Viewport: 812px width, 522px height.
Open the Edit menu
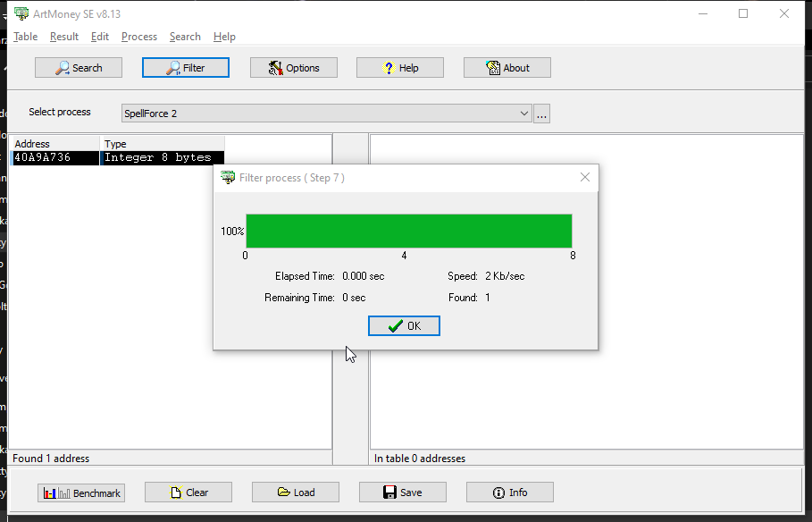click(100, 37)
